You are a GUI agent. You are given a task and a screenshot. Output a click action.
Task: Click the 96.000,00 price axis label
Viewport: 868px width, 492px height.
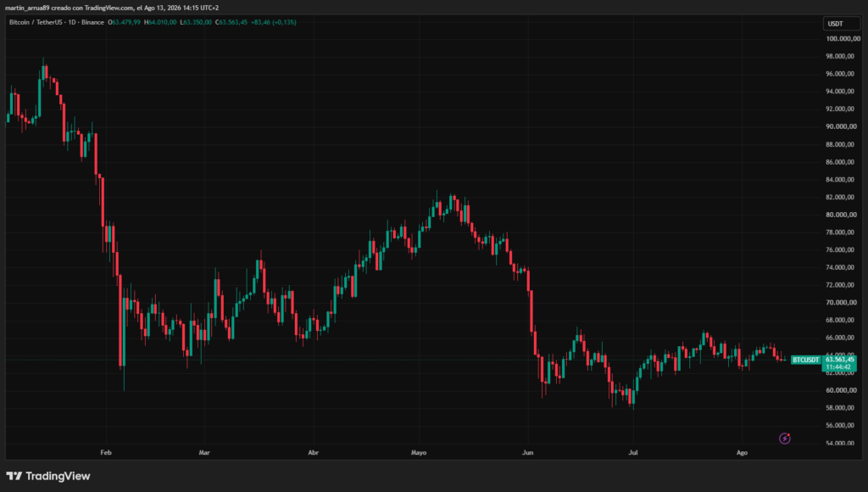click(840, 74)
